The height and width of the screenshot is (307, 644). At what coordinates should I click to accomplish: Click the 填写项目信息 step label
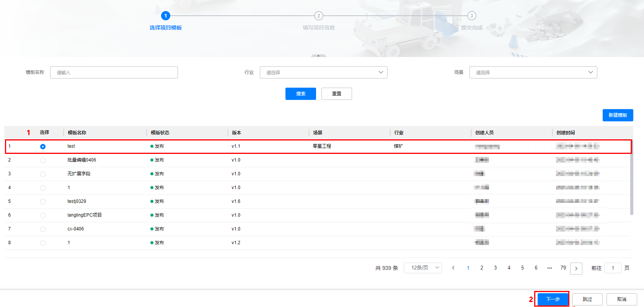click(319, 28)
